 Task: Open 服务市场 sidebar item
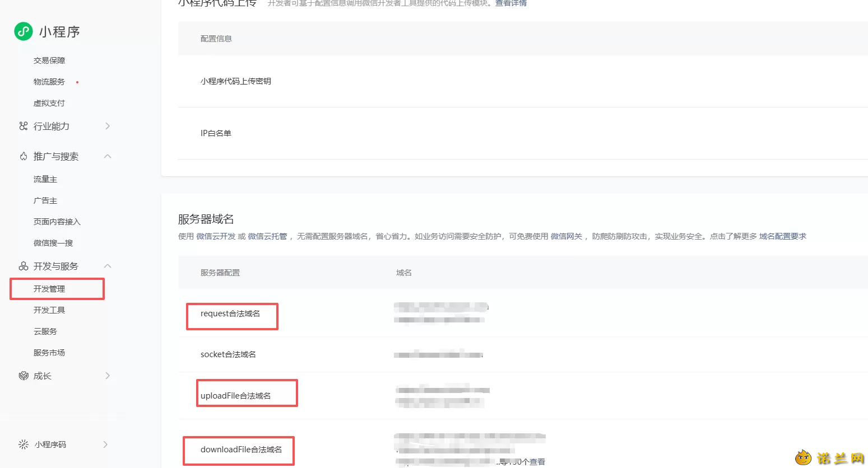pyautogui.click(x=49, y=353)
